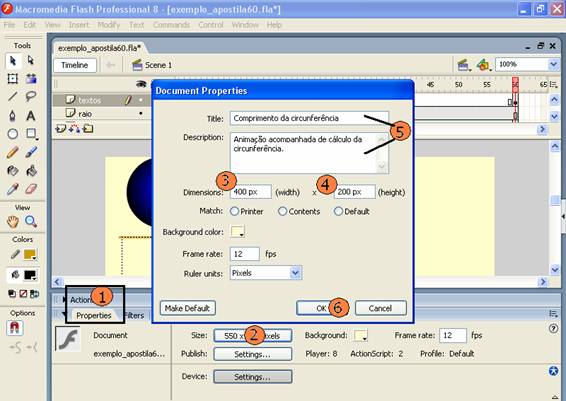This screenshot has height=401, width=566.
Task: Toggle the Snap to Objects magnet option
Action: pyautogui.click(x=14, y=328)
